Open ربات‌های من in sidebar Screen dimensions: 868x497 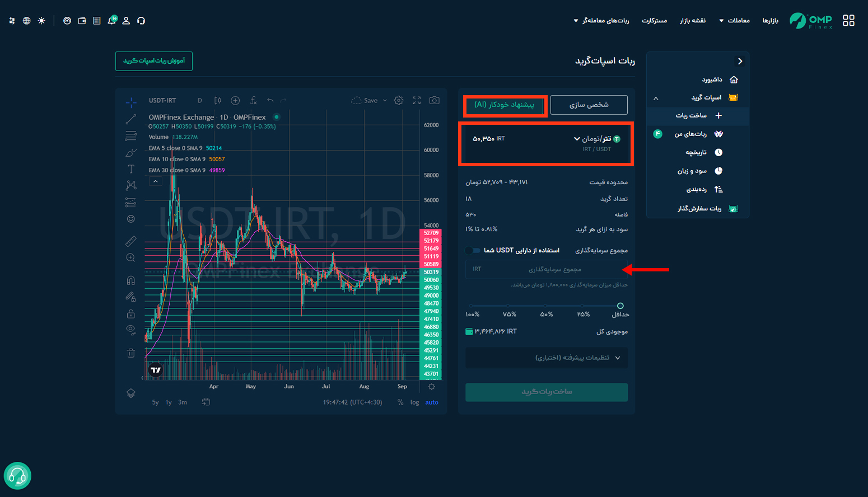tap(698, 134)
